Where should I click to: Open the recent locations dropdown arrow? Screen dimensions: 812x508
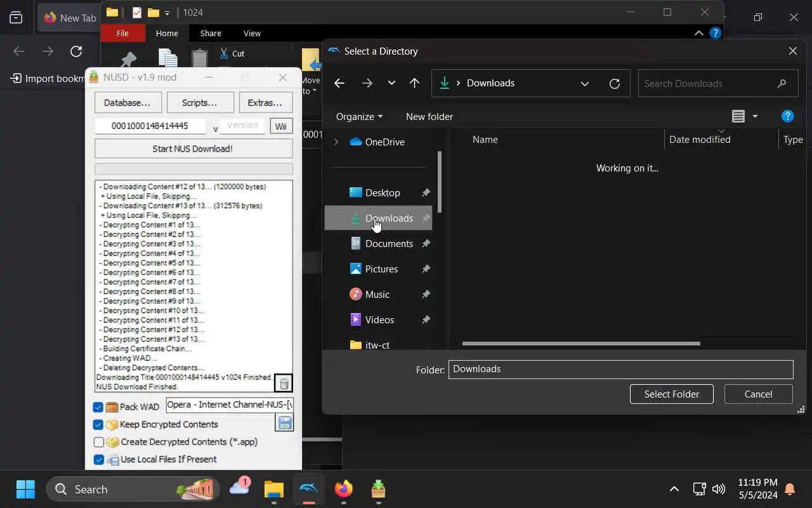click(391, 83)
